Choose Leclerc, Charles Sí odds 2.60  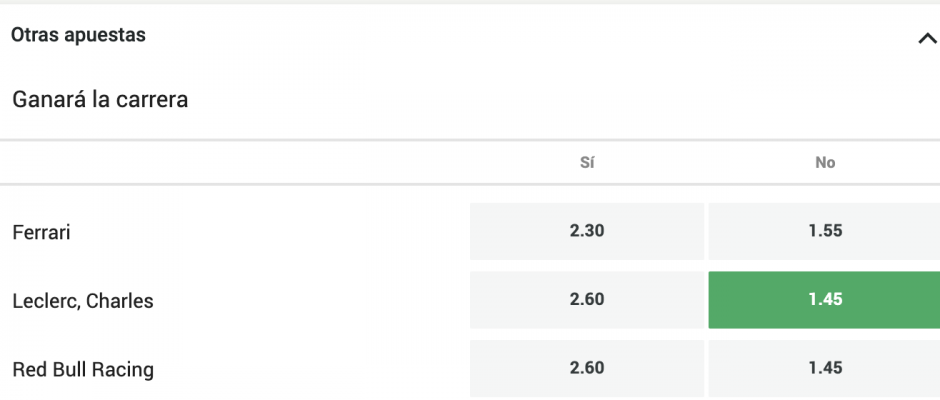pyautogui.click(x=587, y=299)
